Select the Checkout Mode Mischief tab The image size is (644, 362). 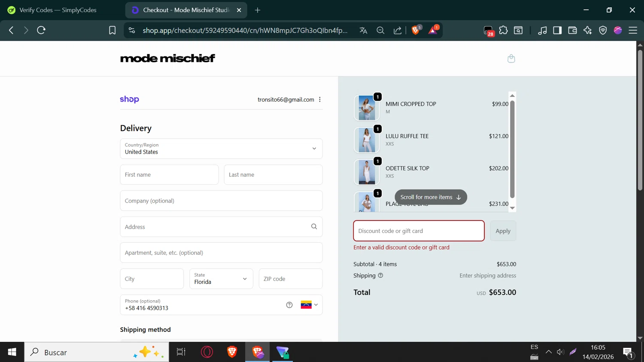click(x=186, y=10)
